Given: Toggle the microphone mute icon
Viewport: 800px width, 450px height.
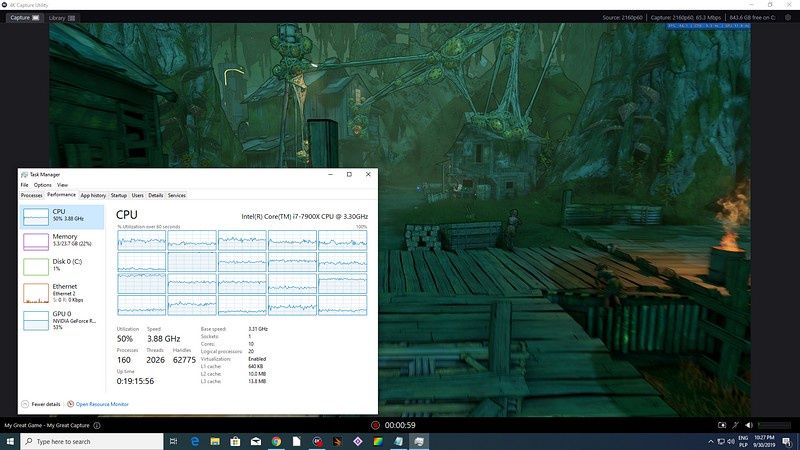Looking at the screenshot, I should (735, 425).
